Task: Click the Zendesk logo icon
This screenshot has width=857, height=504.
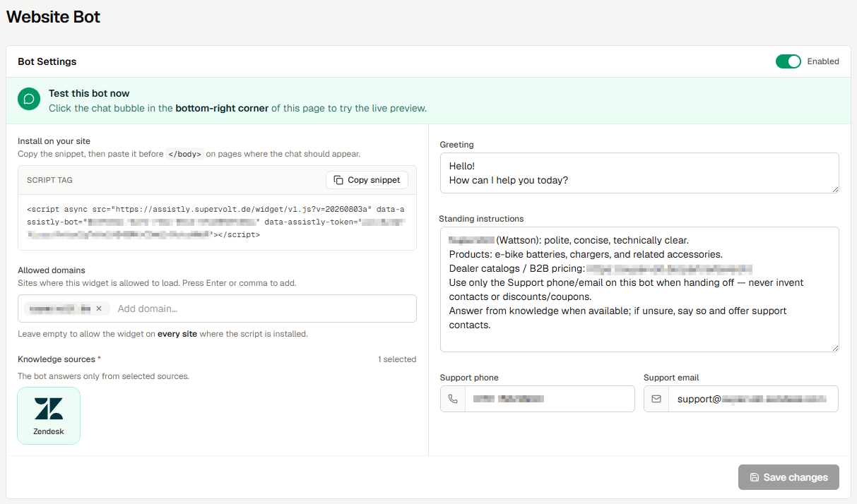Action: (x=49, y=409)
